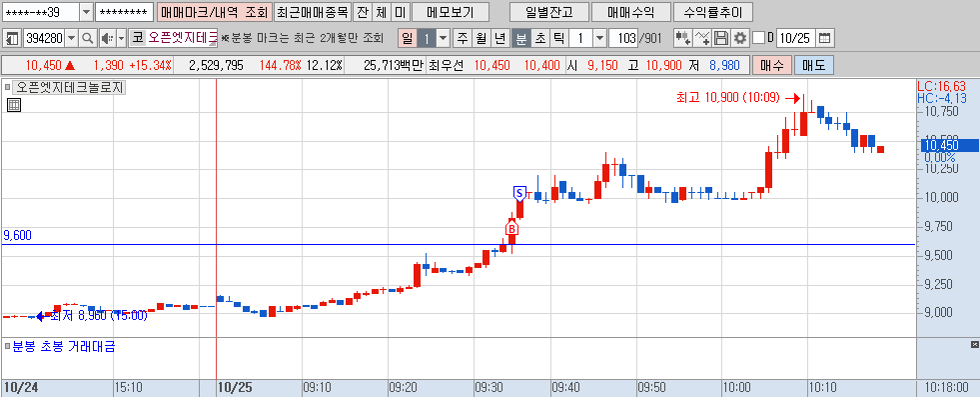Click the 최우선 best quote label
The height and width of the screenshot is (397, 980).
point(447,65)
